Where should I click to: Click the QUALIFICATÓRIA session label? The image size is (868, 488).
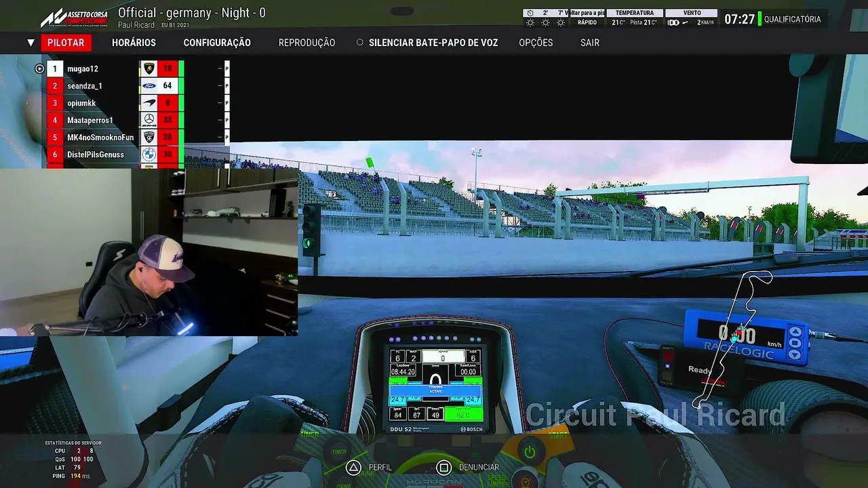(x=792, y=19)
